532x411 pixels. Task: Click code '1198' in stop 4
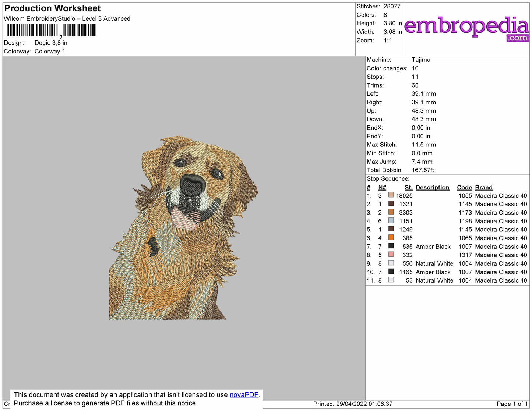click(x=465, y=221)
